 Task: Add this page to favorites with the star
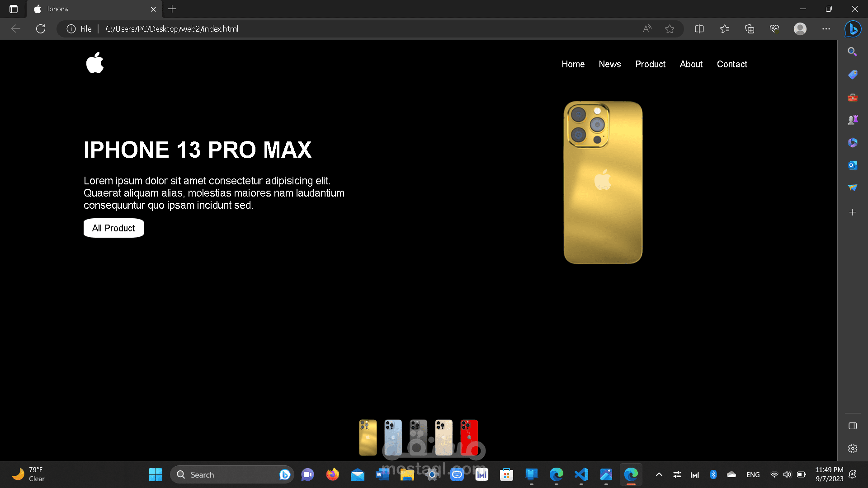click(x=670, y=29)
